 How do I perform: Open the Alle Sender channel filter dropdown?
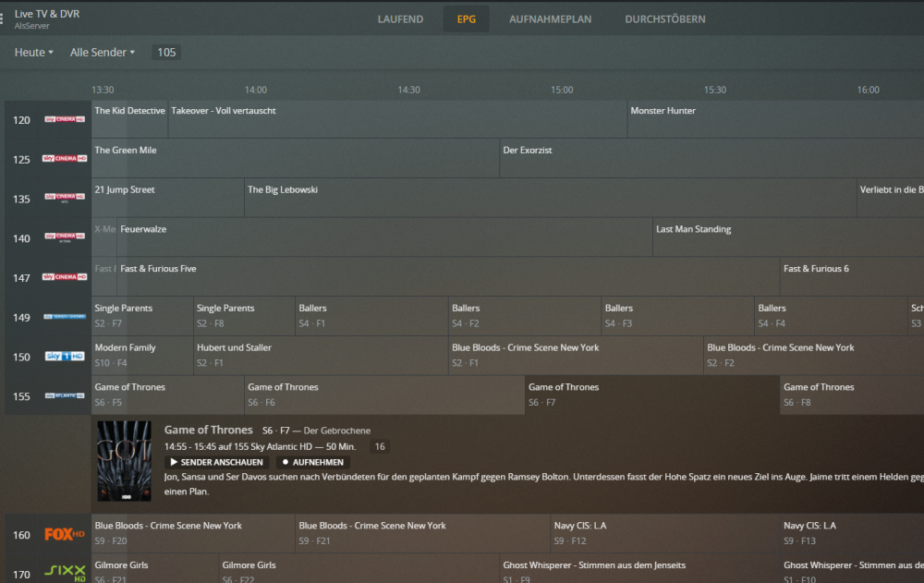[x=103, y=53]
